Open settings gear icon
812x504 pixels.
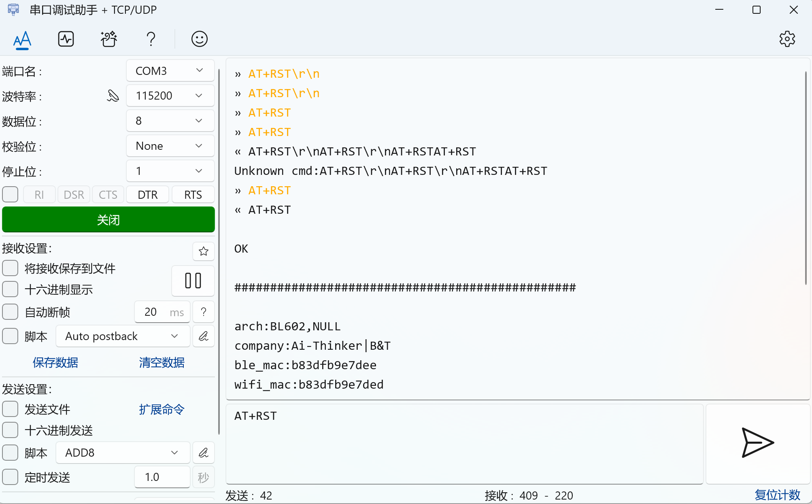click(x=787, y=39)
